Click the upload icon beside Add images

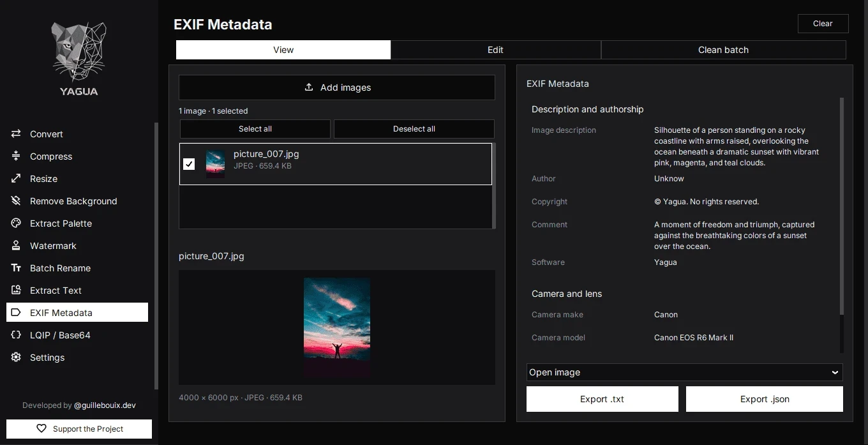pos(309,87)
